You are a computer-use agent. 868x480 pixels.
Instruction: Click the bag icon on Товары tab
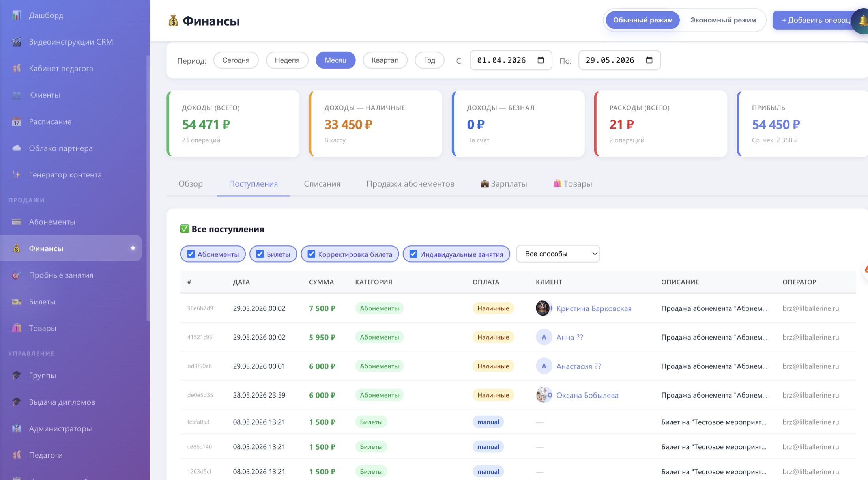pos(557,183)
